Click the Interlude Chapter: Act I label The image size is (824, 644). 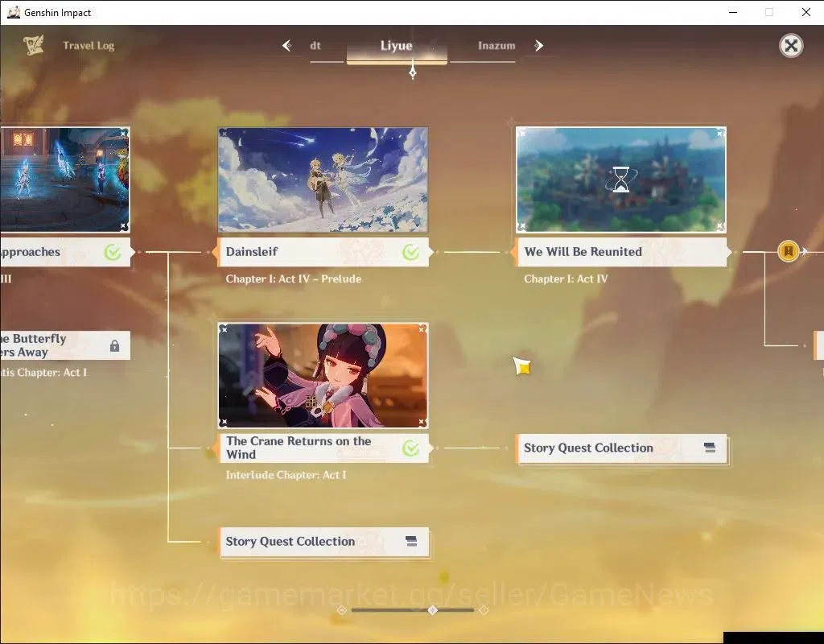286,475
